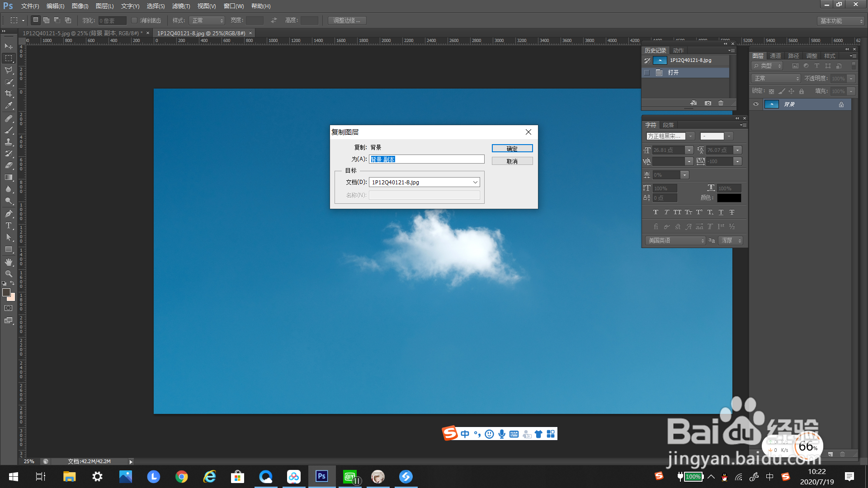Click the 取消 button
The image size is (868, 488).
point(512,161)
